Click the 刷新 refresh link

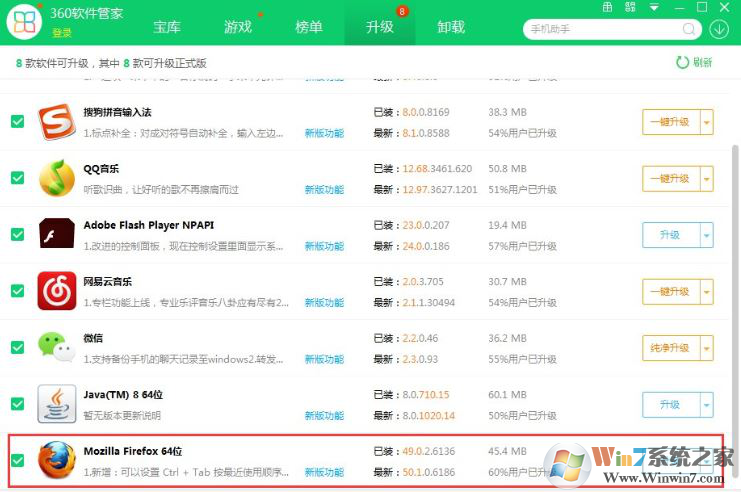[694, 62]
